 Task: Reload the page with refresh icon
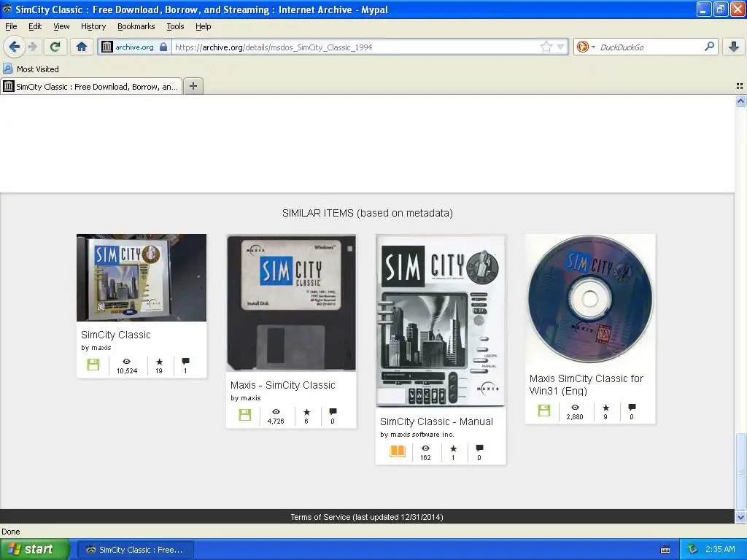pos(55,47)
